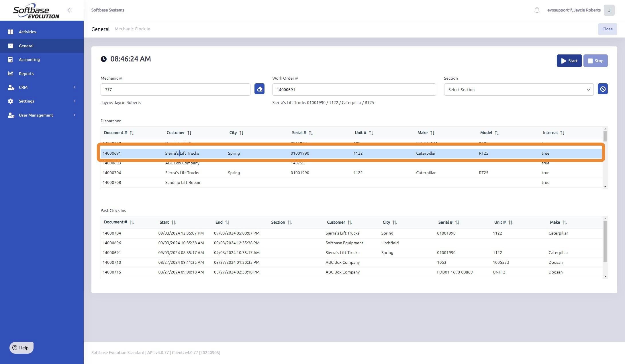The image size is (625, 364).
Task: Click the clear section circle-slash icon
Action: tap(602, 89)
